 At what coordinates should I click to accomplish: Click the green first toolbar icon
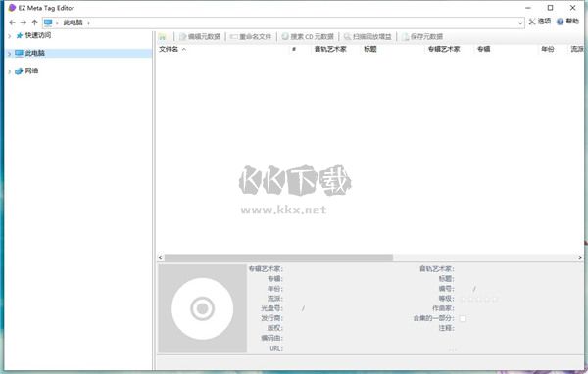tap(163, 37)
